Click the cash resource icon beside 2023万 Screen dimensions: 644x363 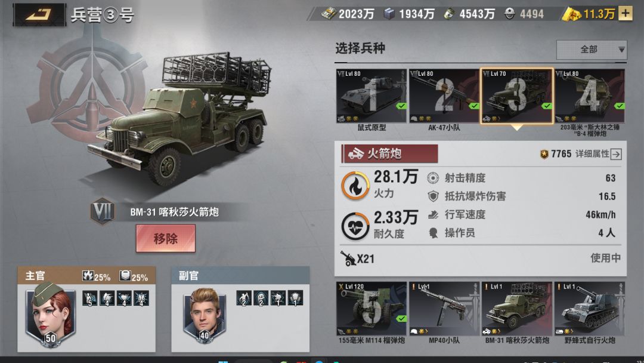click(x=329, y=14)
